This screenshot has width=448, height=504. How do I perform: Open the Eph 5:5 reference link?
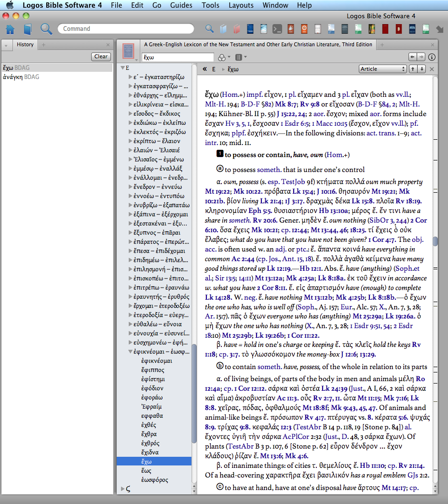click(260, 211)
